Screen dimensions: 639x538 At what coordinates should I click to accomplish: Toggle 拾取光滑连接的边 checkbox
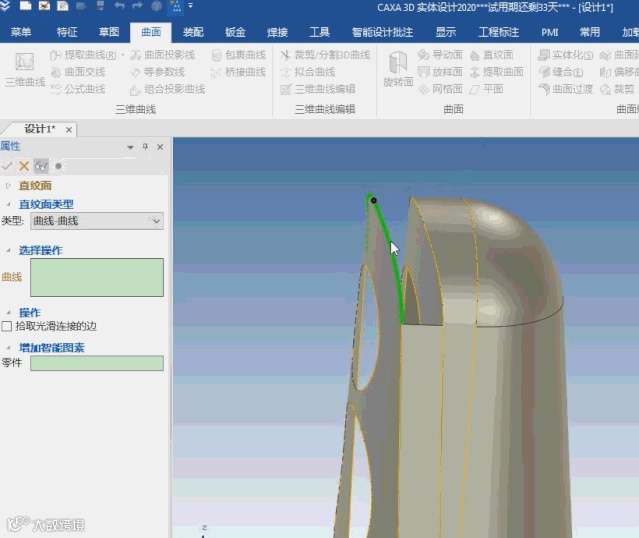click(7, 326)
